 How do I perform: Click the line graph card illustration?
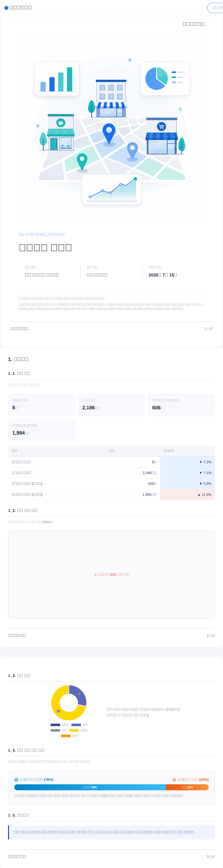112,189
